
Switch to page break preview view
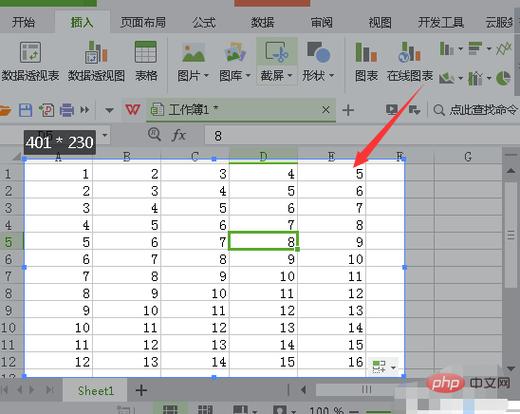pyautogui.click(x=205, y=409)
